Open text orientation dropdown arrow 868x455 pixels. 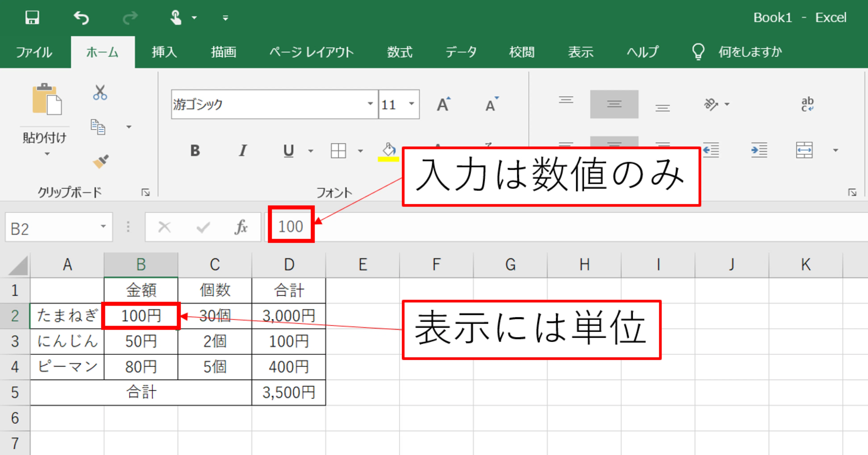(x=727, y=104)
